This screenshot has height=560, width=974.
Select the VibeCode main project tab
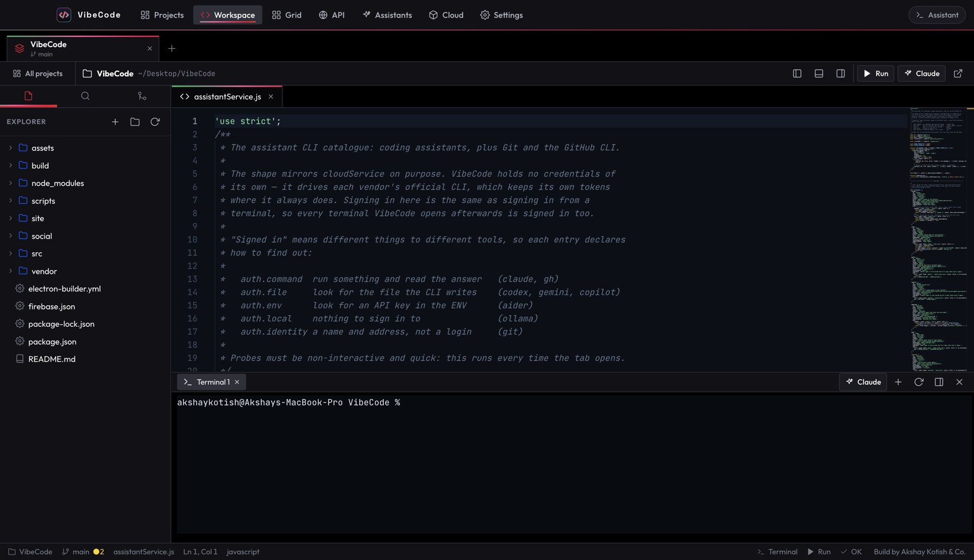(x=83, y=49)
